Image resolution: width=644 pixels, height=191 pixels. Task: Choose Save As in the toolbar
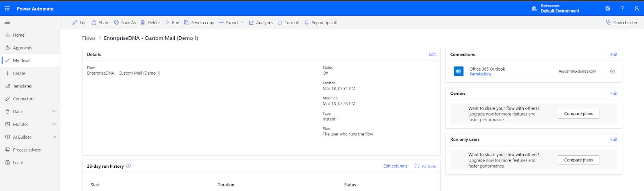click(x=125, y=23)
